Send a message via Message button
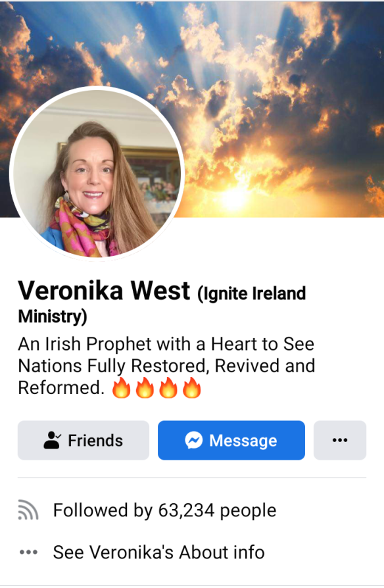The height and width of the screenshot is (588, 384). [x=231, y=440]
